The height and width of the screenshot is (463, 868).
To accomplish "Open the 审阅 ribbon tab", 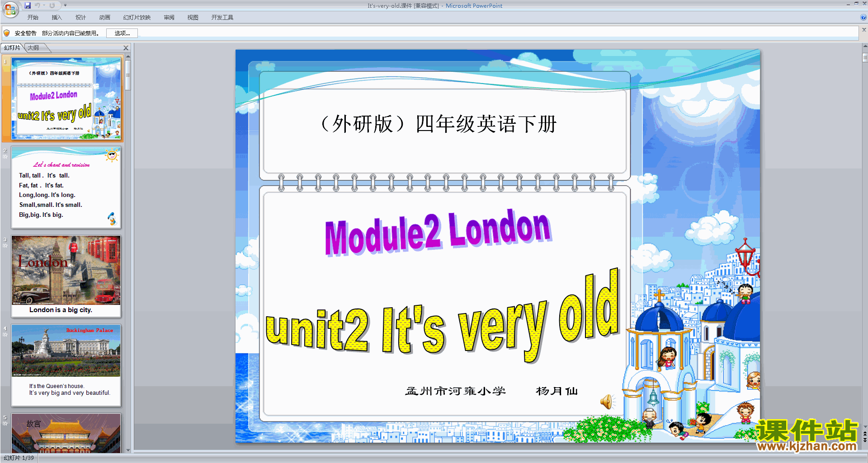I will (x=169, y=18).
